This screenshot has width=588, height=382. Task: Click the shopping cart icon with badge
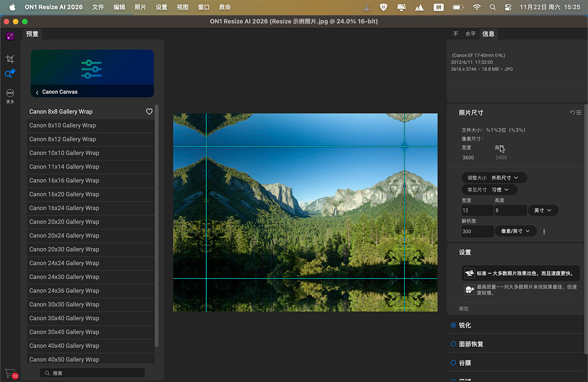(x=10, y=372)
